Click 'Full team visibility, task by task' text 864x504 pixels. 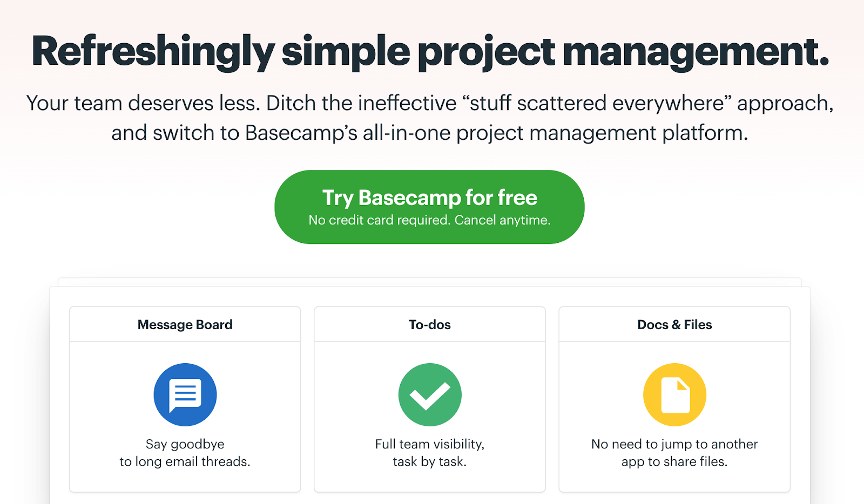tap(430, 453)
